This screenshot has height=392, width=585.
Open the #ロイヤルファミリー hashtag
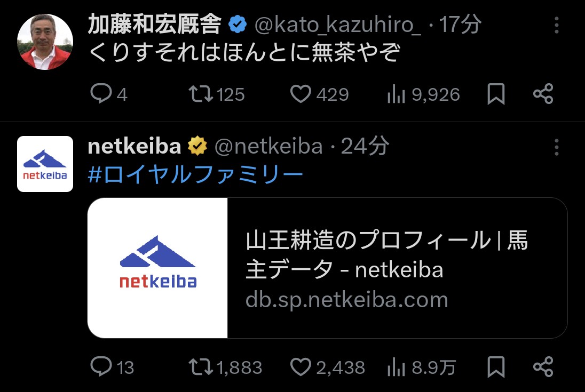(195, 175)
